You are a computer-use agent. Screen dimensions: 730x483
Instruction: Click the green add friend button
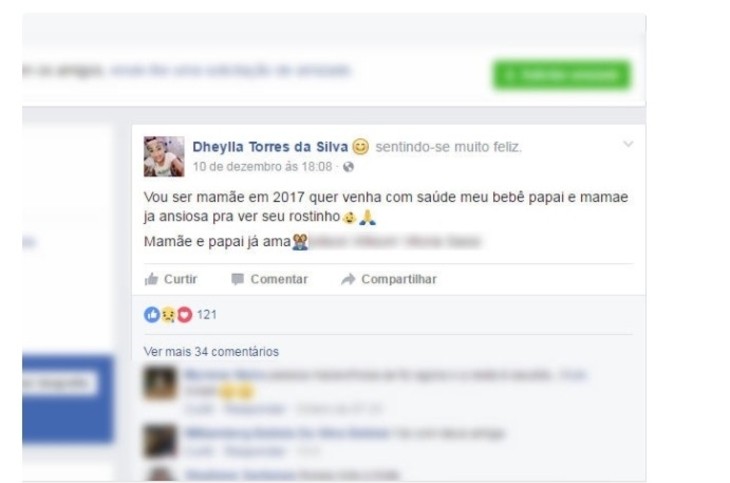click(x=562, y=75)
